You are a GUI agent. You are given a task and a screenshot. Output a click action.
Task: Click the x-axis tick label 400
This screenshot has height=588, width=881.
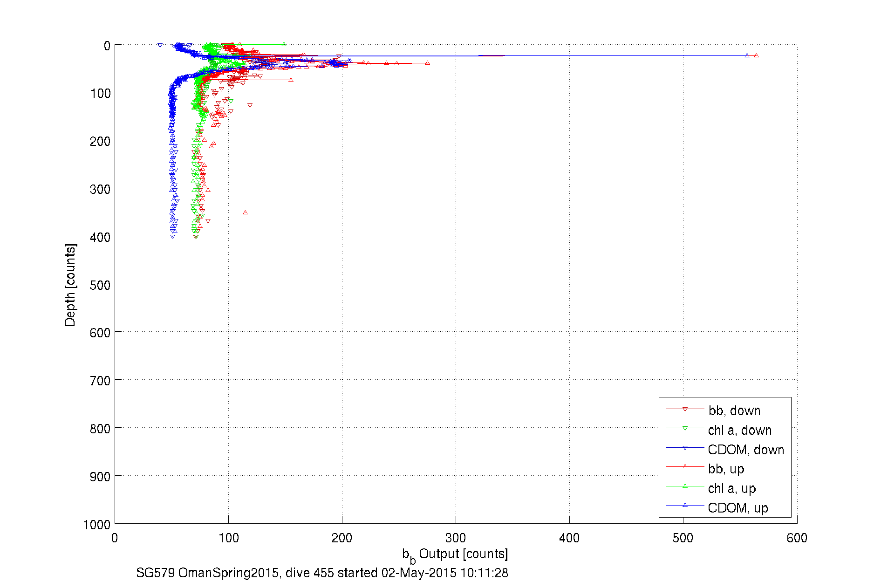pyautogui.click(x=569, y=538)
